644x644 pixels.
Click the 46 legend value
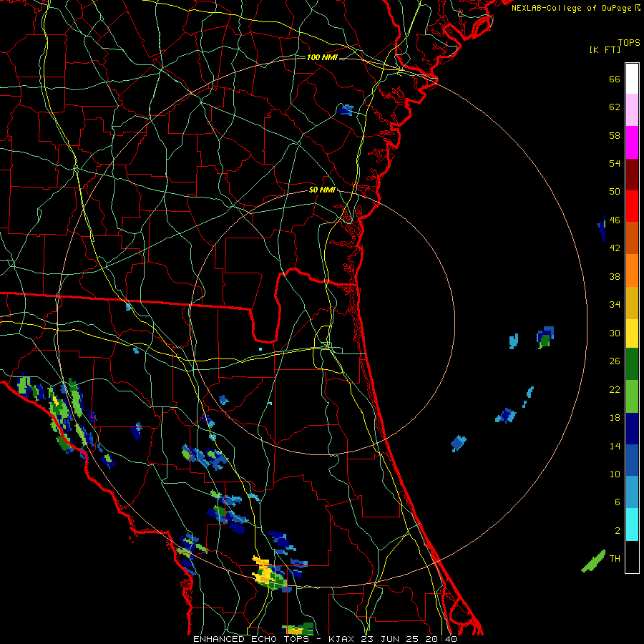click(615, 220)
